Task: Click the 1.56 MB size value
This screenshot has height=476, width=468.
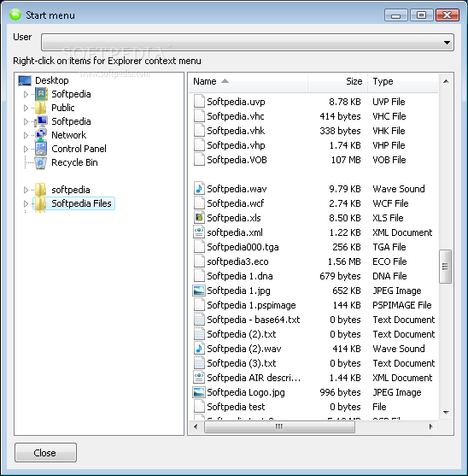Action: point(344,262)
